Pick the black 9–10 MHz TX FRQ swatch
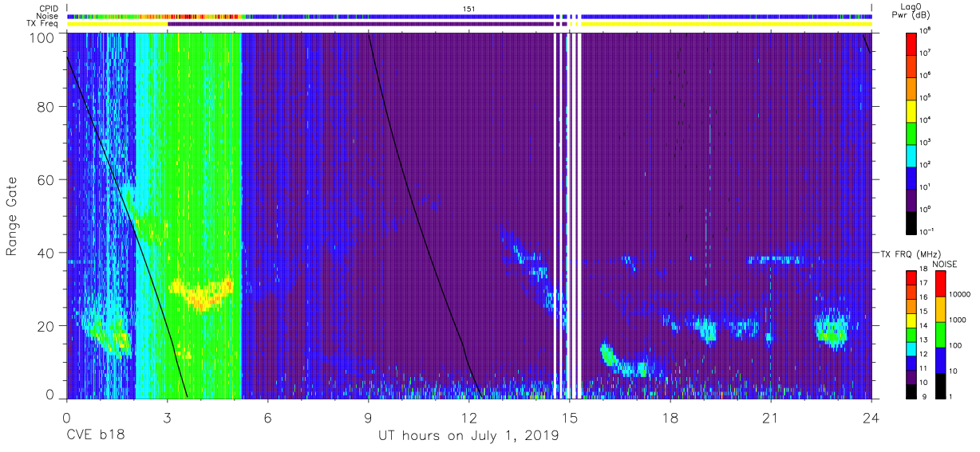 [x=912, y=391]
